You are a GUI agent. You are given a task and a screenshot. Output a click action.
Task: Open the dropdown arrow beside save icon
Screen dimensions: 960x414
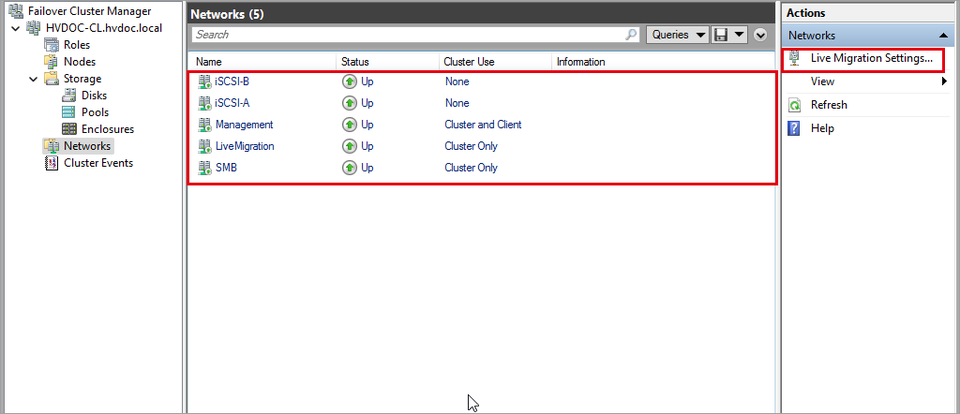click(x=740, y=35)
